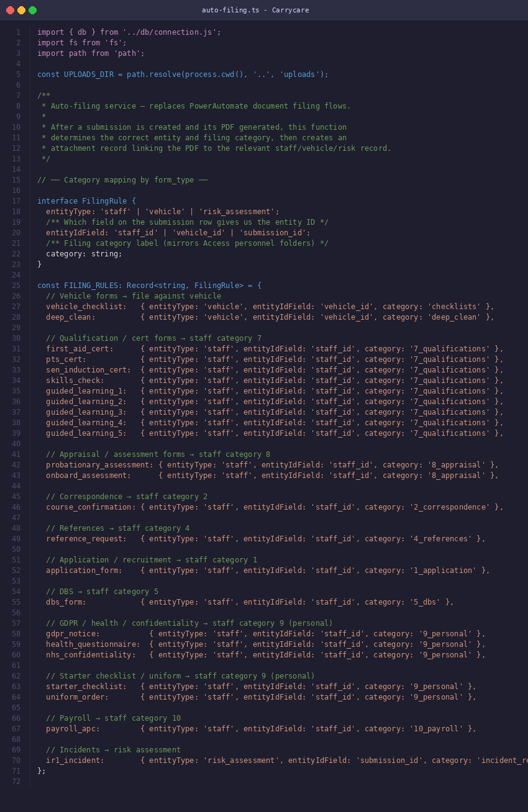Click 'entityType:' property on line 18
The width and height of the screenshot is (528, 812).
[71, 211]
